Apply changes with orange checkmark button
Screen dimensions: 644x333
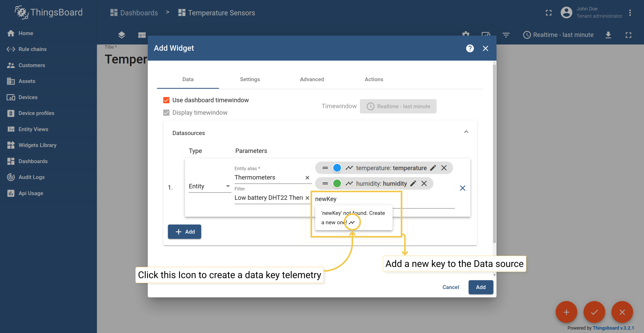[594, 312]
